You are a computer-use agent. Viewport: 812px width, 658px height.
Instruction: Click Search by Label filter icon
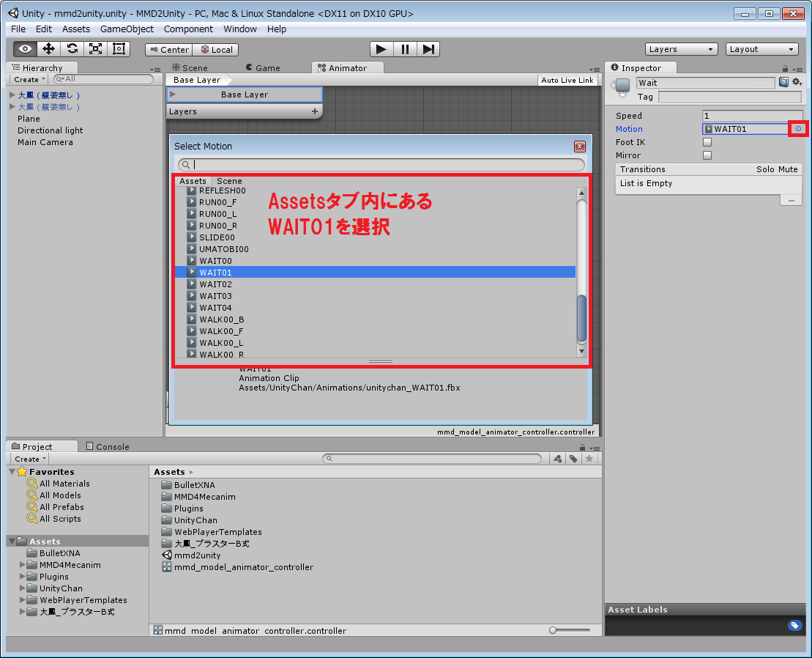click(573, 459)
